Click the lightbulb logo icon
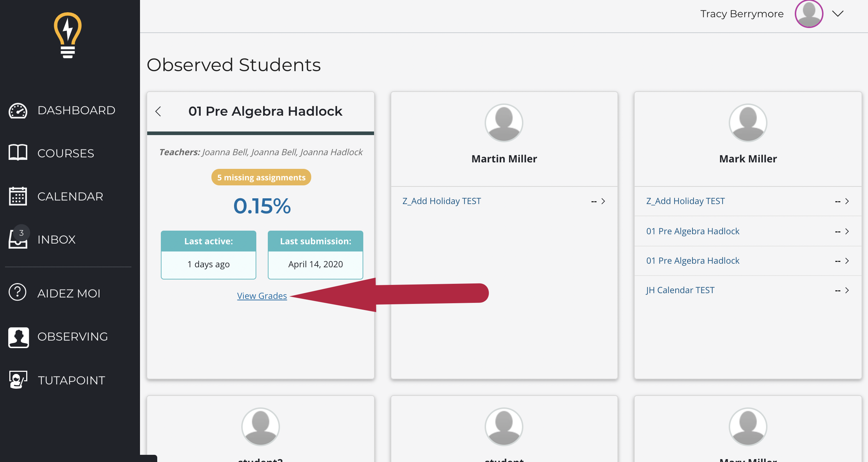 (68, 35)
